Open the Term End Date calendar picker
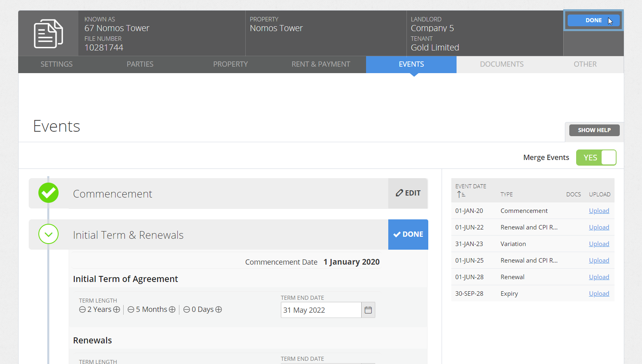This screenshot has height=364, width=642. 368,310
